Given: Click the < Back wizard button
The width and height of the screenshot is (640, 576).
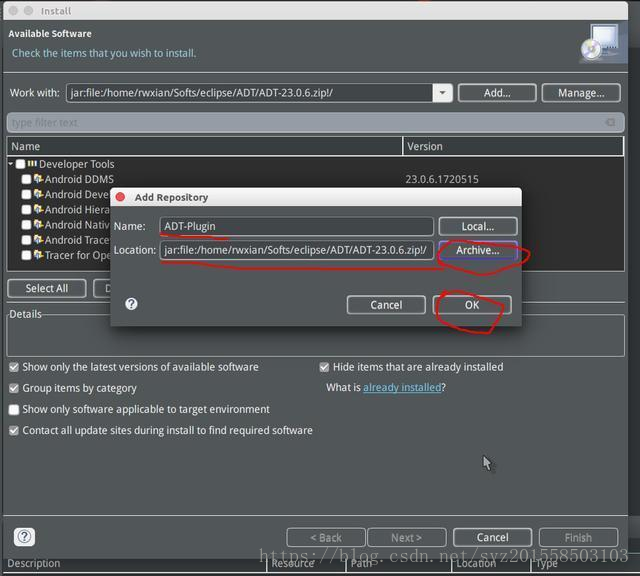Looking at the screenshot, I should click(326, 538).
